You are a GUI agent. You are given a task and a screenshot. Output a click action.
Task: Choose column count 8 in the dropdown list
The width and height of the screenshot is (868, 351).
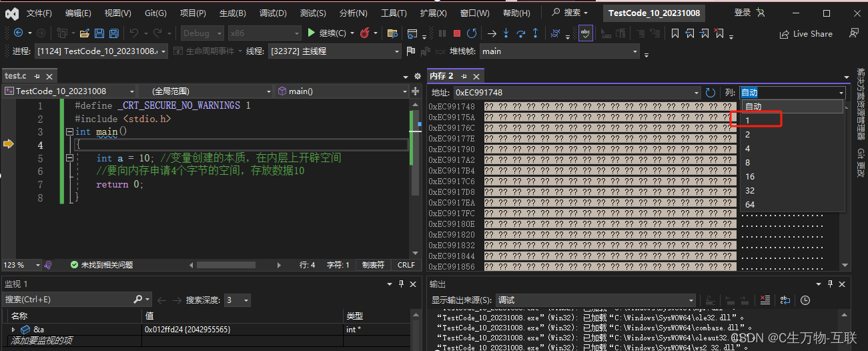[x=792, y=163]
